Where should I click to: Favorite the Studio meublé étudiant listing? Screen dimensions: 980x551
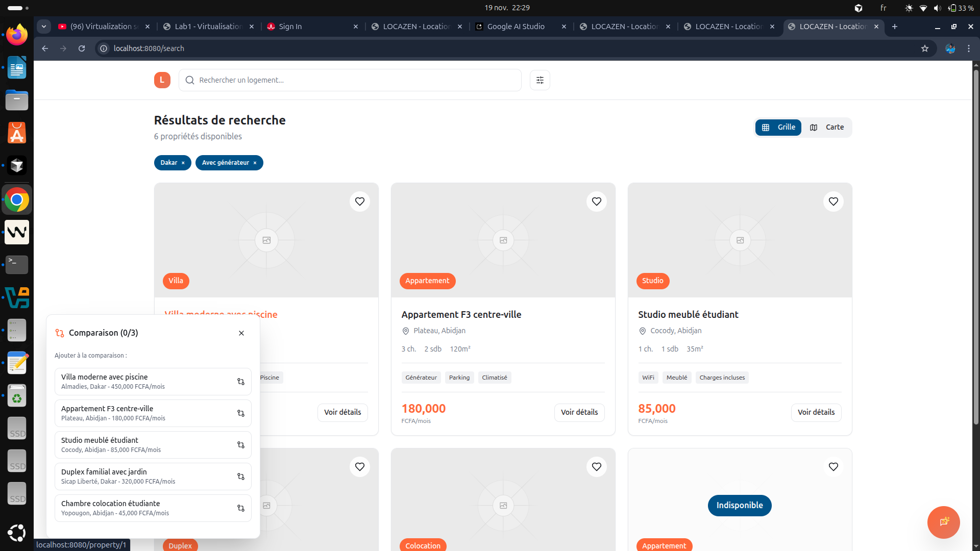pyautogui.click(x=833, y=202)
